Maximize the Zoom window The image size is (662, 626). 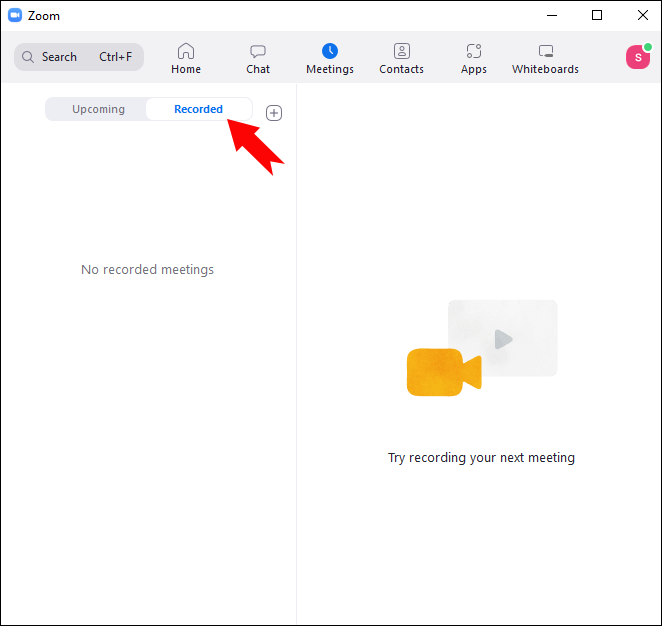tap(597, 15)
